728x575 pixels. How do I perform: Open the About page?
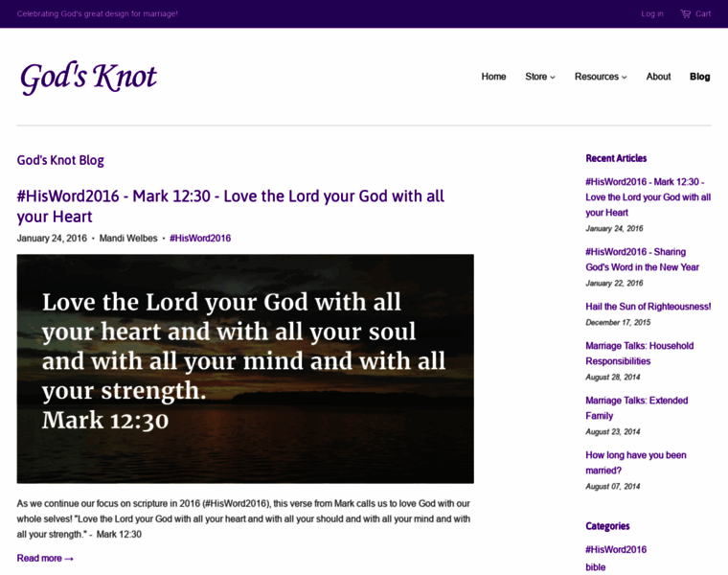pyautogui.click(x=658, y=77)
